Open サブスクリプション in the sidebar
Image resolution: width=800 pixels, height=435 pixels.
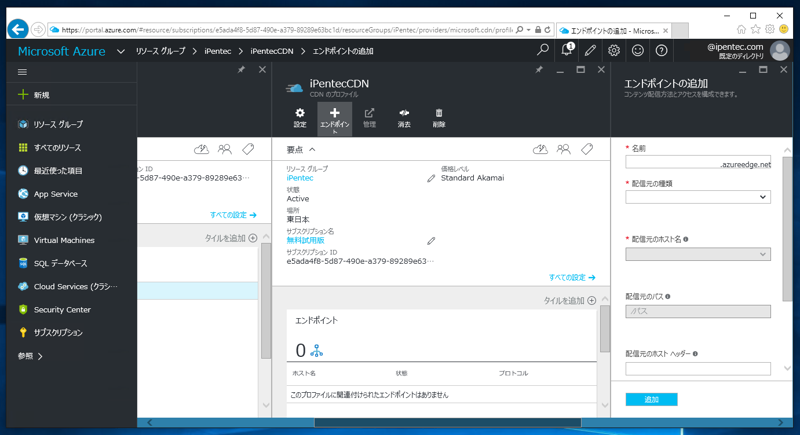click(71, 332)
